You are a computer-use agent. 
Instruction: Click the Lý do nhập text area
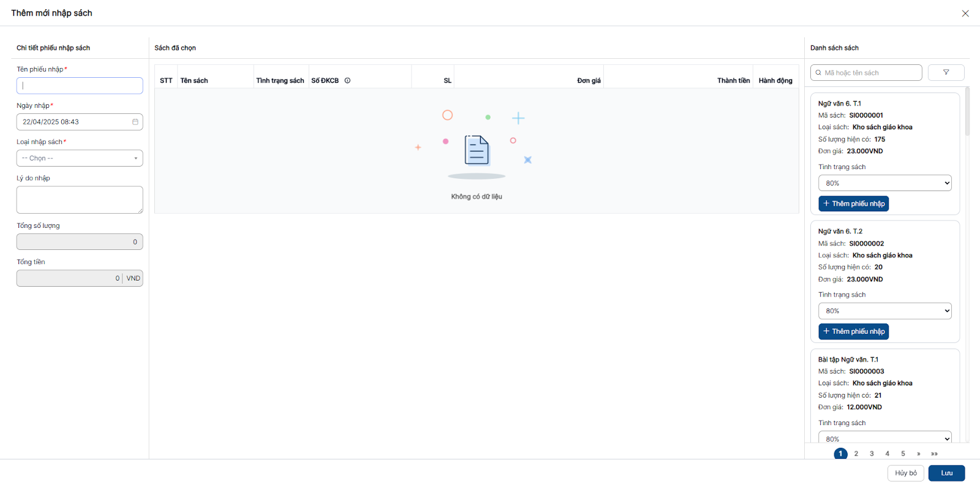80,200
